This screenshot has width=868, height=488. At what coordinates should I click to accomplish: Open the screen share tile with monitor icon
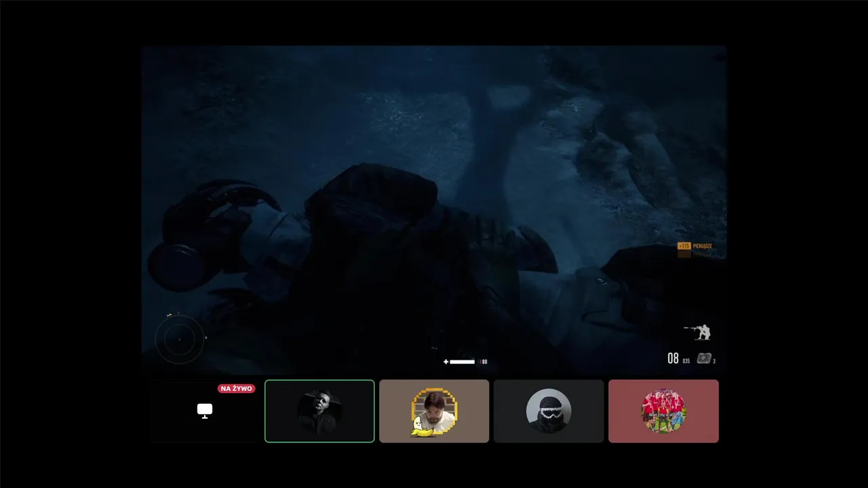point(205,411)
